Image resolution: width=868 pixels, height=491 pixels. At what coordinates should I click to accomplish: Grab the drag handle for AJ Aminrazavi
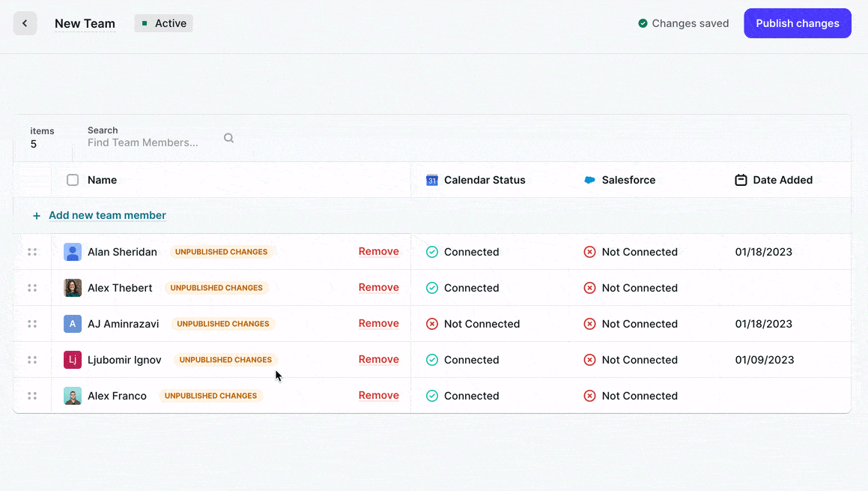(32, 324)
